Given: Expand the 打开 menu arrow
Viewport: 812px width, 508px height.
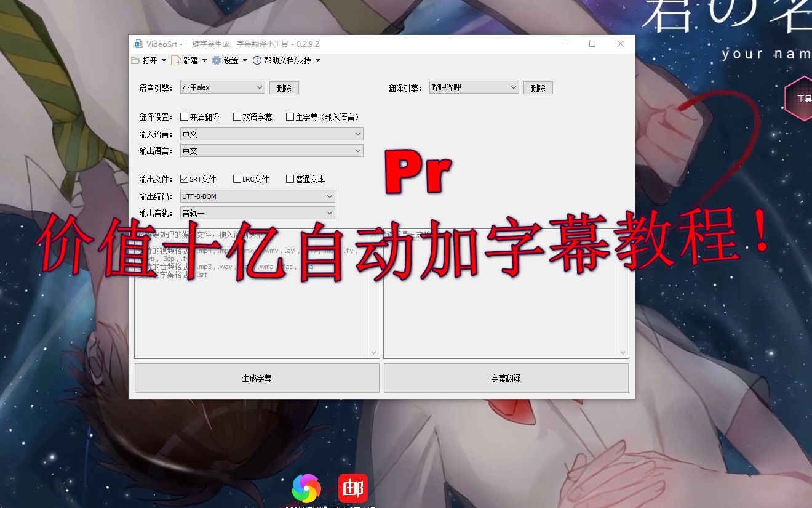Looking at the screenshot, I should [164, 60].
